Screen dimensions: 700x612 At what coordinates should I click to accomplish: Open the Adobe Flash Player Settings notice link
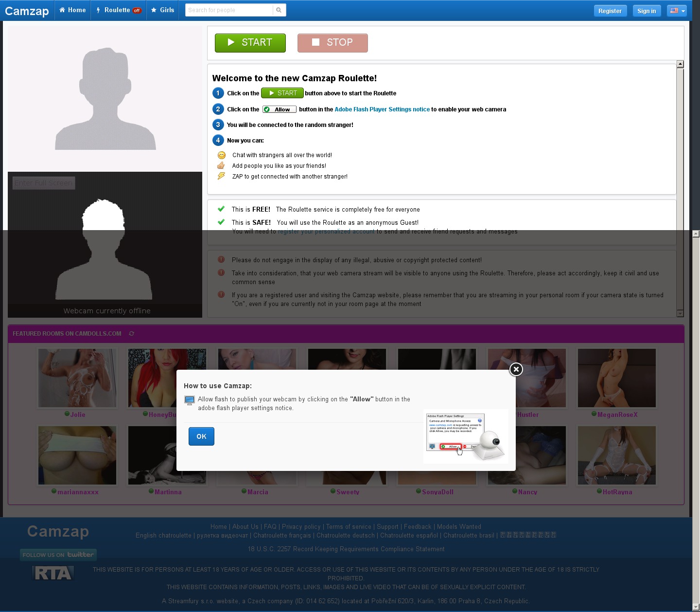[382, 109]
